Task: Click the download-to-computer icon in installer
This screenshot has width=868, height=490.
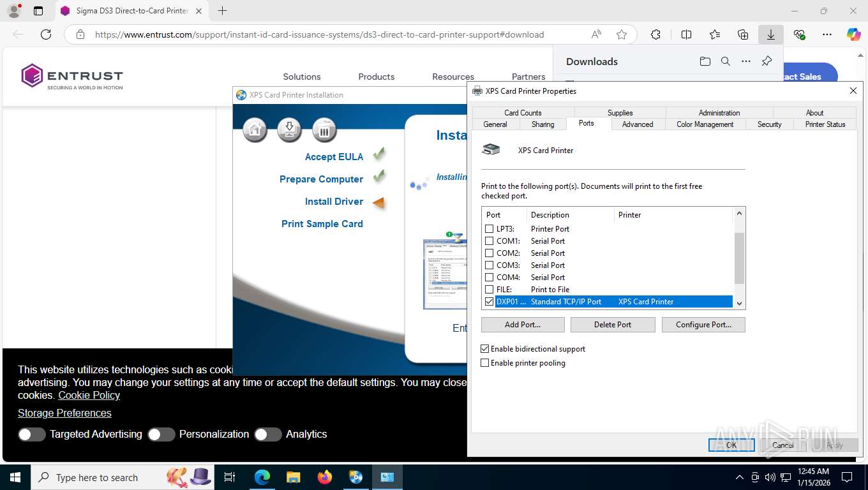Action: tap(289, 130)
